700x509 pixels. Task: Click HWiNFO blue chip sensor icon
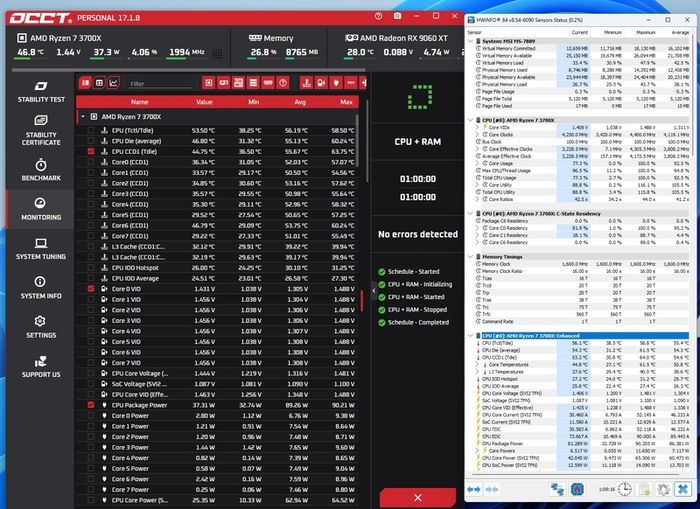[577, 489]
